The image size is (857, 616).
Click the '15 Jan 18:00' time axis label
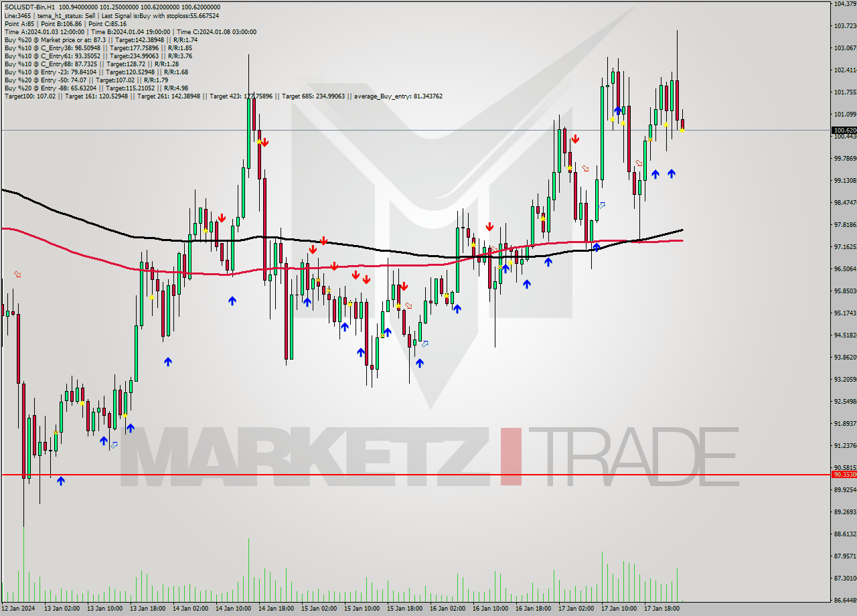tap(404, 608)
